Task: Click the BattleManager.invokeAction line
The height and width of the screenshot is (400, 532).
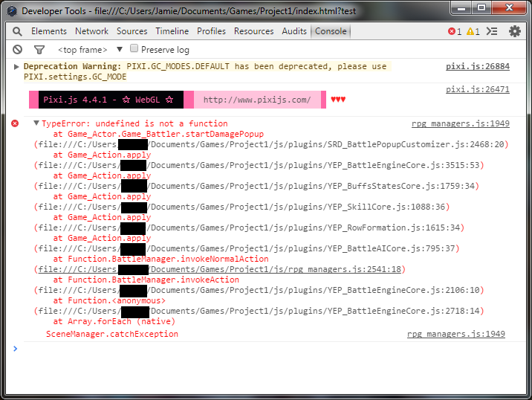Action: point(146,280)
